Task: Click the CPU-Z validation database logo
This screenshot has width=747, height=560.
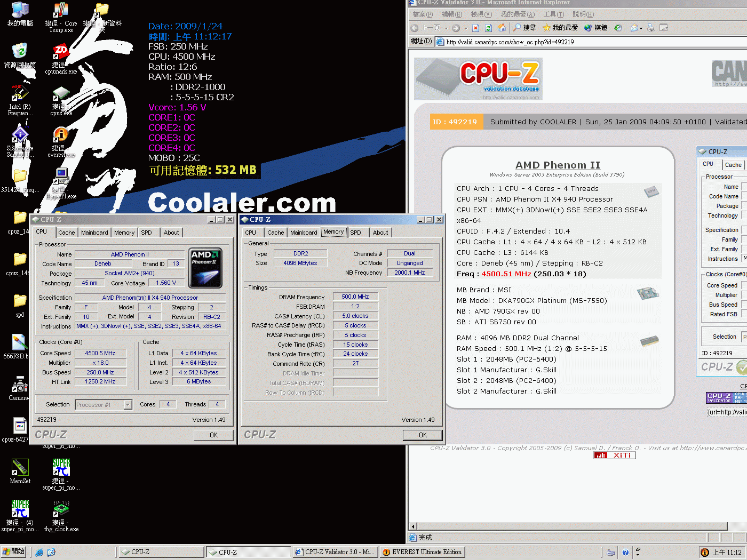Action: pos(478,79)
